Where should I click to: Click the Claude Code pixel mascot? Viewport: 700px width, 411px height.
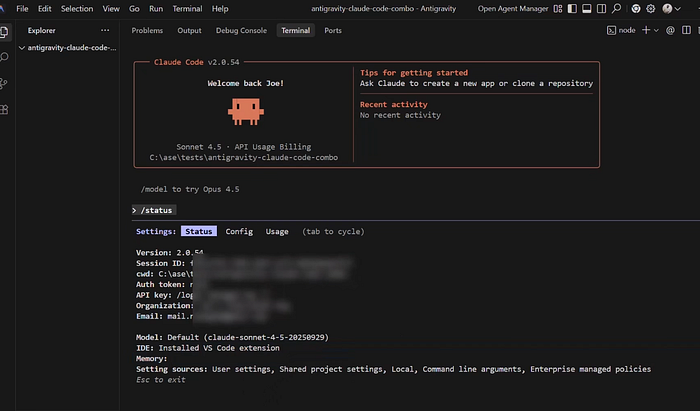point(246,112)
